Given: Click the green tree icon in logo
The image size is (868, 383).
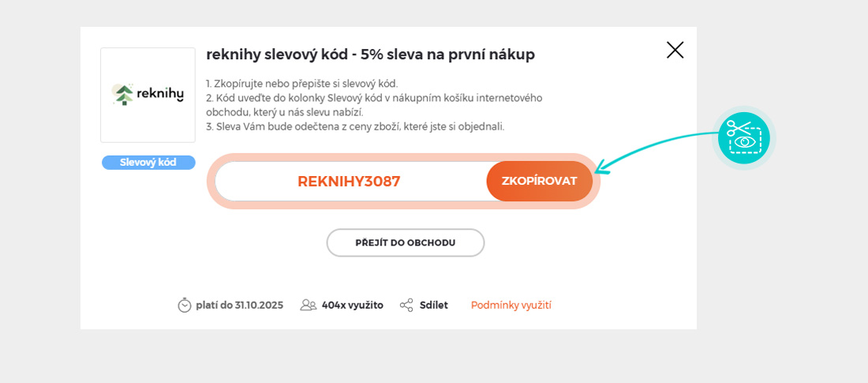Looking at the screenshot, I should [x=123, y=95].
